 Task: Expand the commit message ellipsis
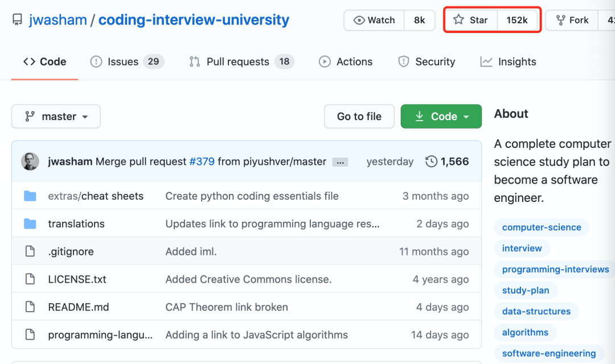340,162
